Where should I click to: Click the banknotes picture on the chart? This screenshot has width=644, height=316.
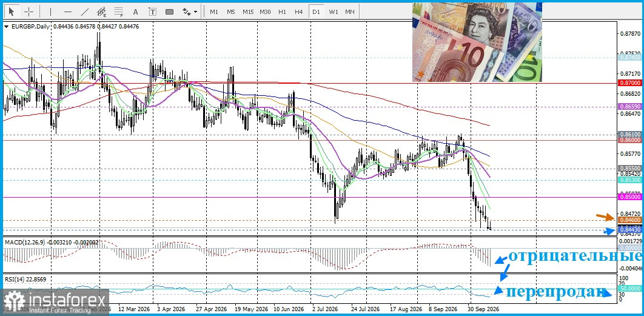(x=477, y=42)
